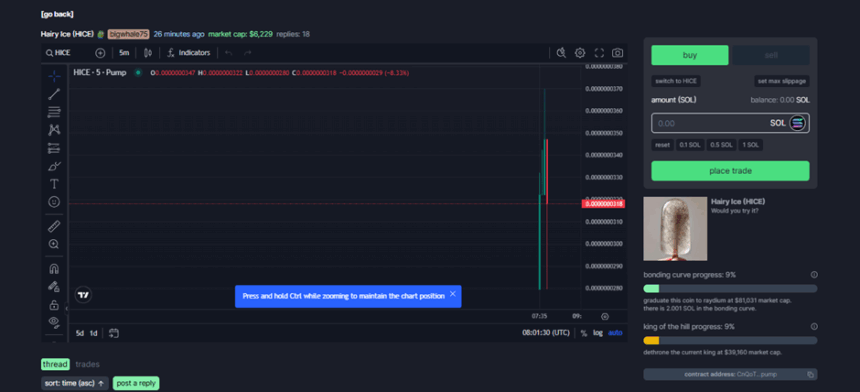Click switch to HICE button
The image size is (860, 392).
tap(676, 81)
